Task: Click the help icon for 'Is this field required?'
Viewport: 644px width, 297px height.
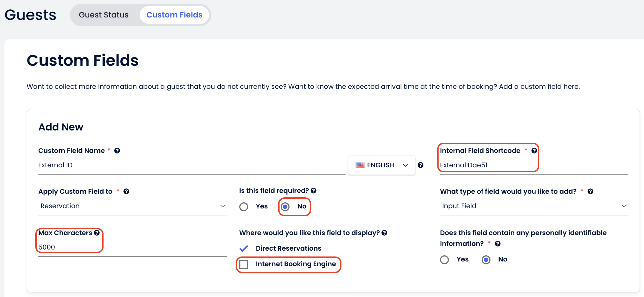Action: point(314,190)
